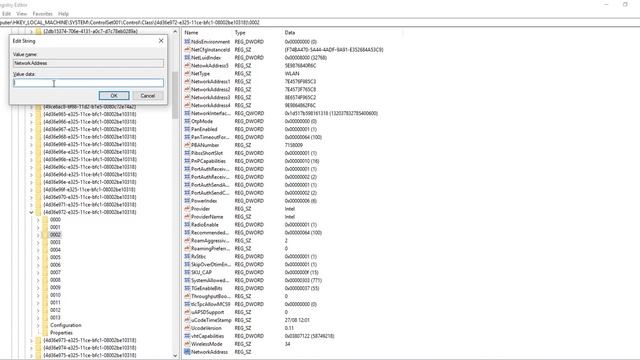The image size is (640, 360).
Task: Click the RadioEnable value icon
Action: click(187, 224)
